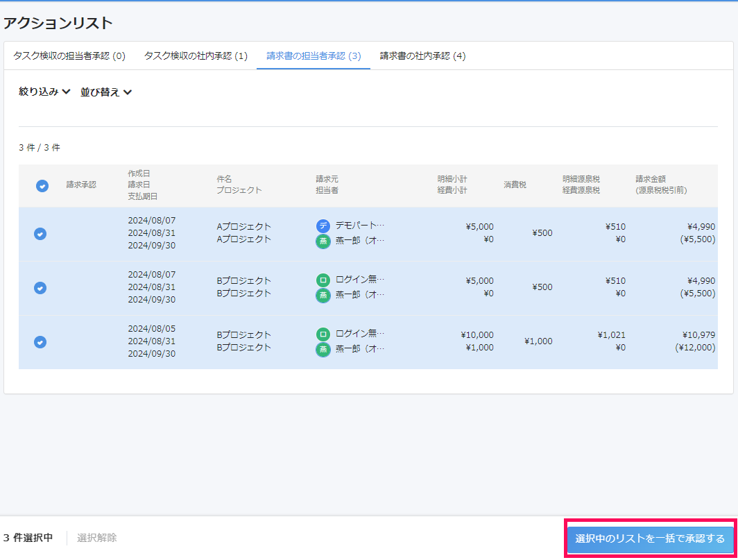The width and height of the screenshot is (738, 560).
Task: Click the (¥12,000) pre-tax amount
Action: (695, 348)
